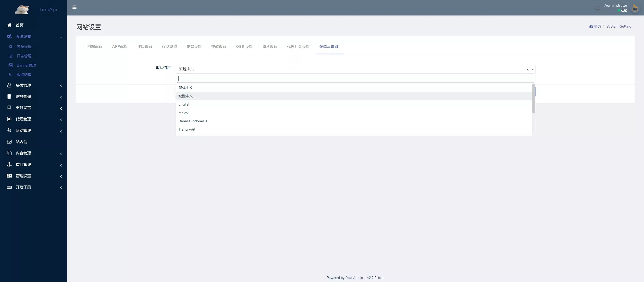Collapse the 默认语言 dropdown arrow
Screen dimensions: 644x282
[x=532, y=69]
